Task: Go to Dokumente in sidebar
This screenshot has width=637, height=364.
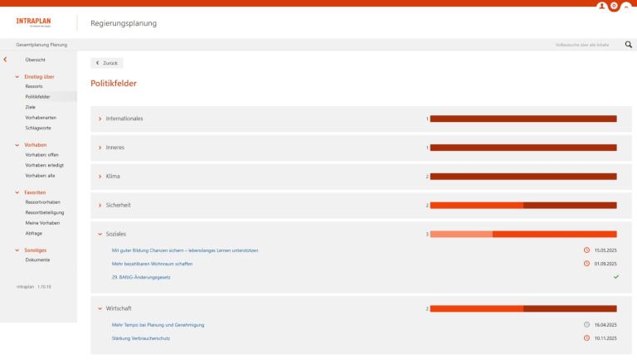Action: [x=37, y=260]
